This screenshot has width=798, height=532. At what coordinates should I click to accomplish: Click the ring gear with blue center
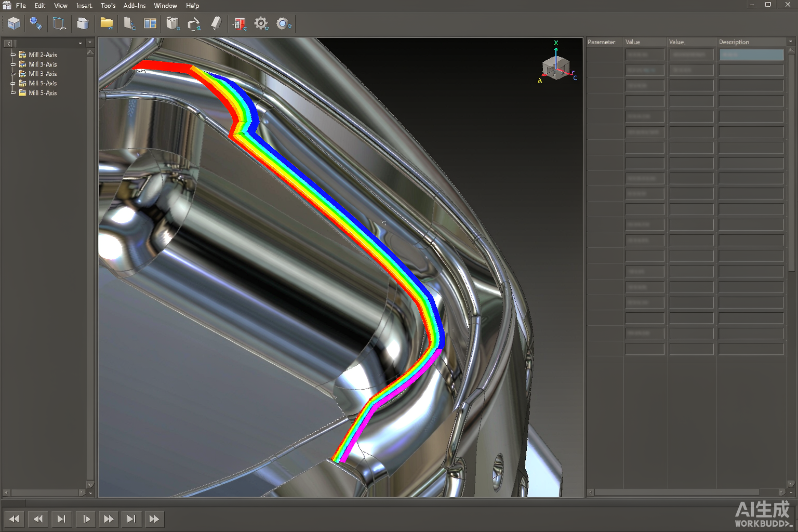[x=284, y=24]
